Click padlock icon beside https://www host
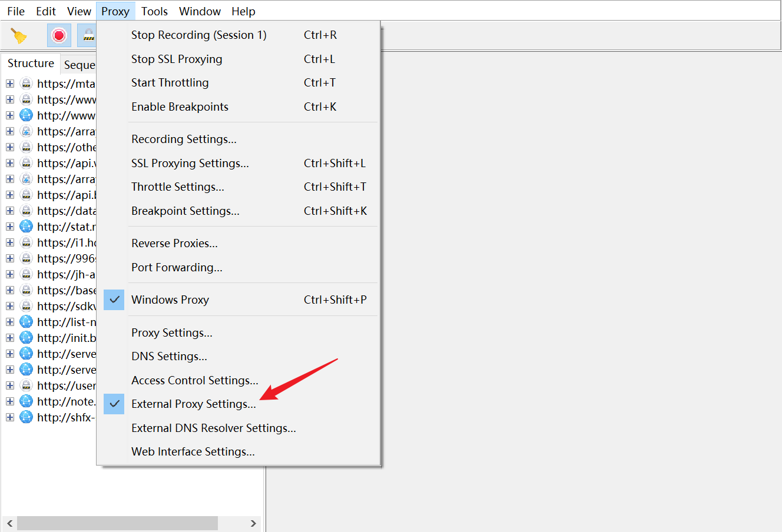 coord(26,99)
